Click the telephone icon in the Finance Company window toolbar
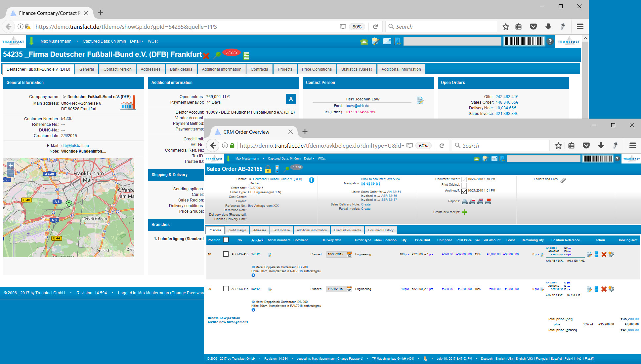Viewport: 641px width, 364px height. (x=364, y=42)
